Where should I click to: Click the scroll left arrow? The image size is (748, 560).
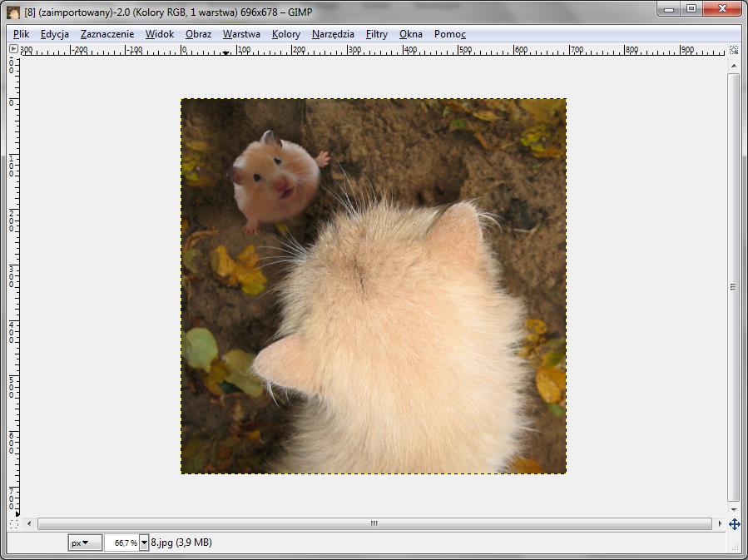(29, 523)
